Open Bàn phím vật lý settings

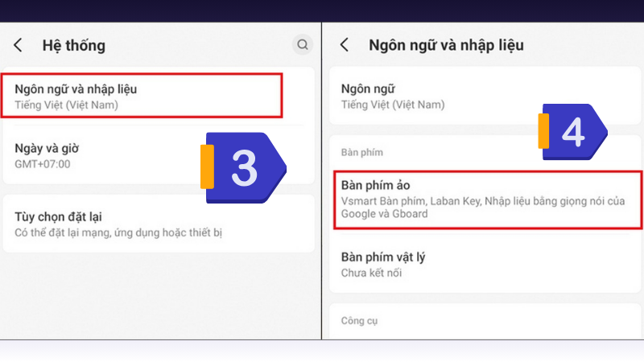485,264
